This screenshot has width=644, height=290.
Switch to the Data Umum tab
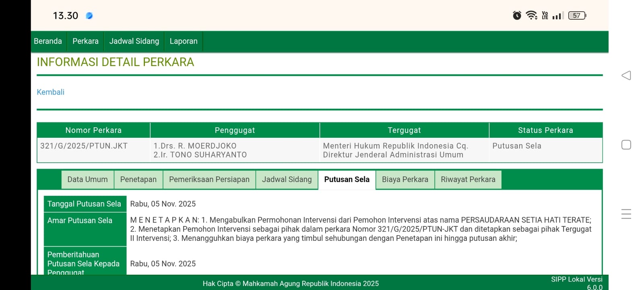(x=87, y=180)
